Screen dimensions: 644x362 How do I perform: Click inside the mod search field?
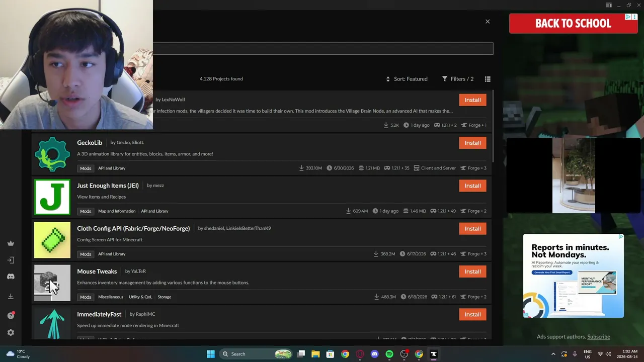coord(323,48)
